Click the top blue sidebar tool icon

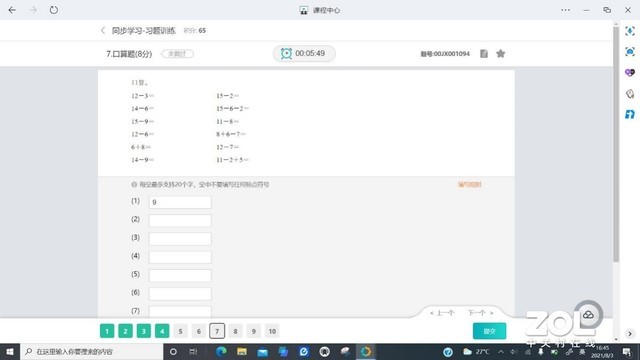click(x=630, y=31)
